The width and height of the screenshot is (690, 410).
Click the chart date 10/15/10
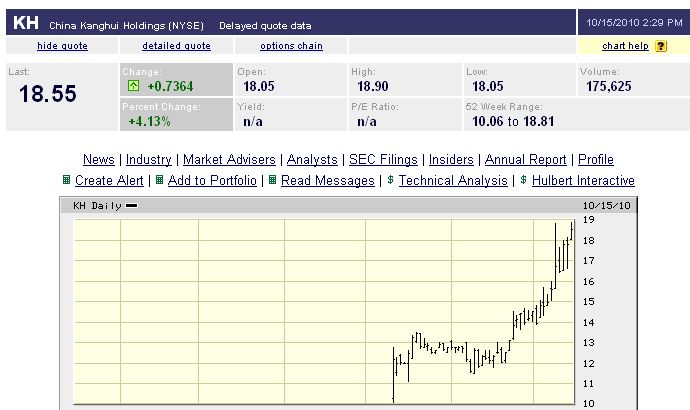coord(606,205)
